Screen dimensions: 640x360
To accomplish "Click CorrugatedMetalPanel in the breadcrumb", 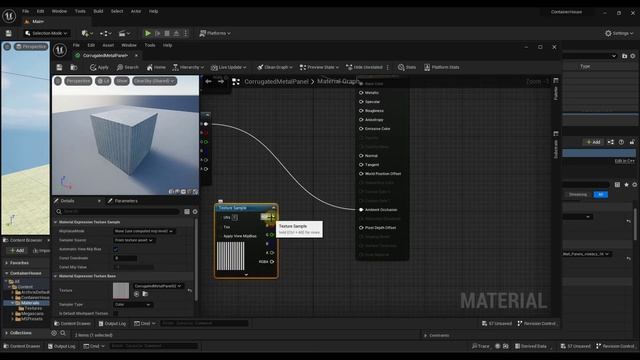I will 276,82.
